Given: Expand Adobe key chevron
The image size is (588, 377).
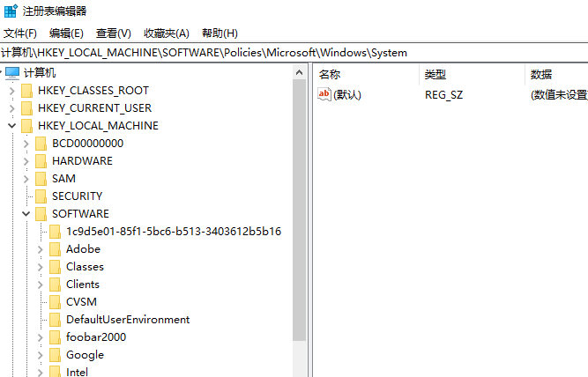Looking at the screenshot, I should (41, 249).
